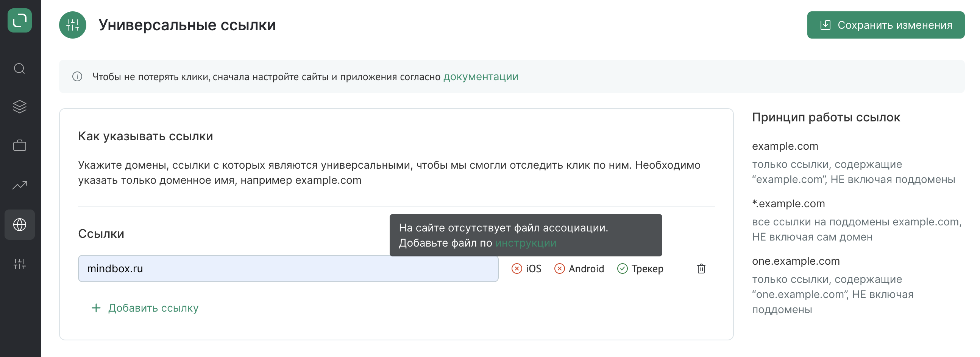The width and height of the screenshot is (980, 357).
Task: Click the Android error status icon
Action: pos(559,269)
